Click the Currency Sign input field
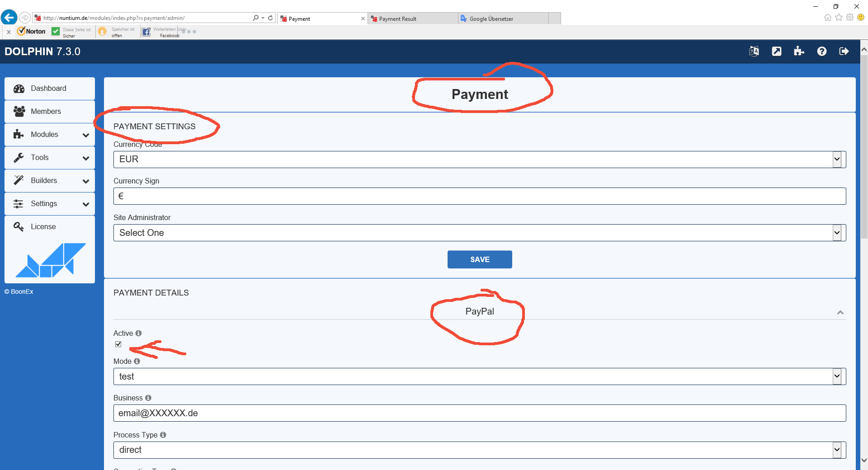868x470 pixels. point(480,196)
